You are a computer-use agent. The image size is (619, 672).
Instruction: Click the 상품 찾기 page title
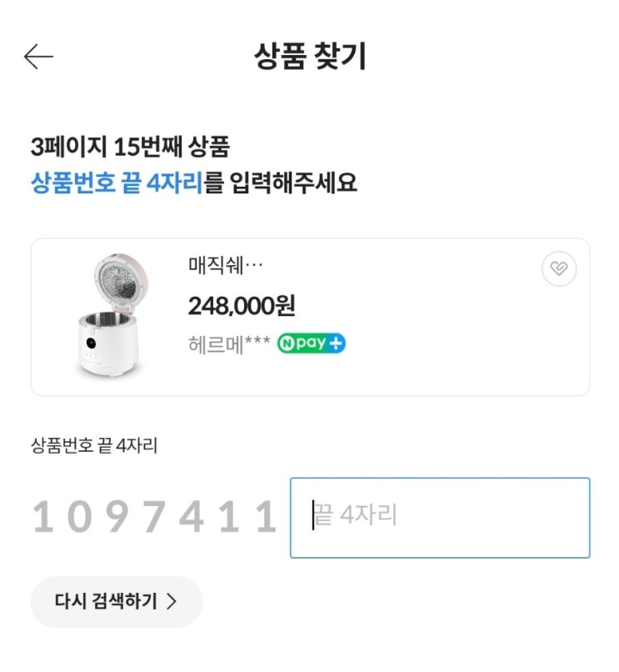coord(309,57)
